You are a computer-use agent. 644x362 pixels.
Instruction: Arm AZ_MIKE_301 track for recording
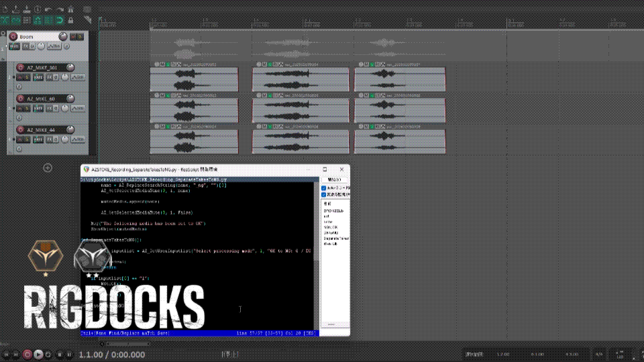pyautogui.click(x=21, y=67)
